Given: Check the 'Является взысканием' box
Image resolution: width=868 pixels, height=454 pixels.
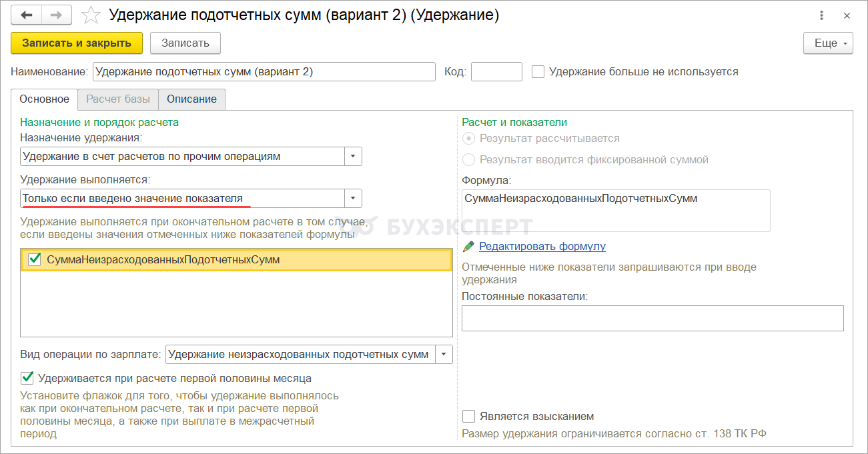Looking at the screenshot, I should point(469,416).
